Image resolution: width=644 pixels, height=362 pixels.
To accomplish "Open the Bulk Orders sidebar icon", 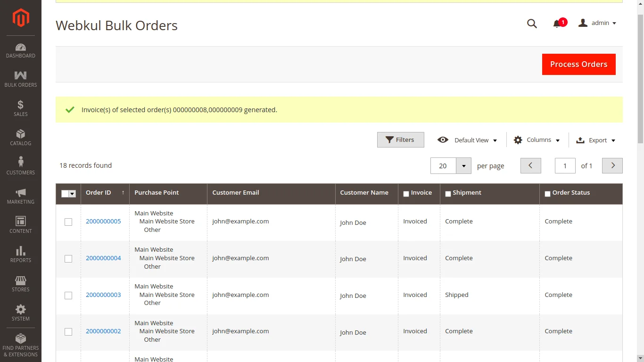I will 21,79.
